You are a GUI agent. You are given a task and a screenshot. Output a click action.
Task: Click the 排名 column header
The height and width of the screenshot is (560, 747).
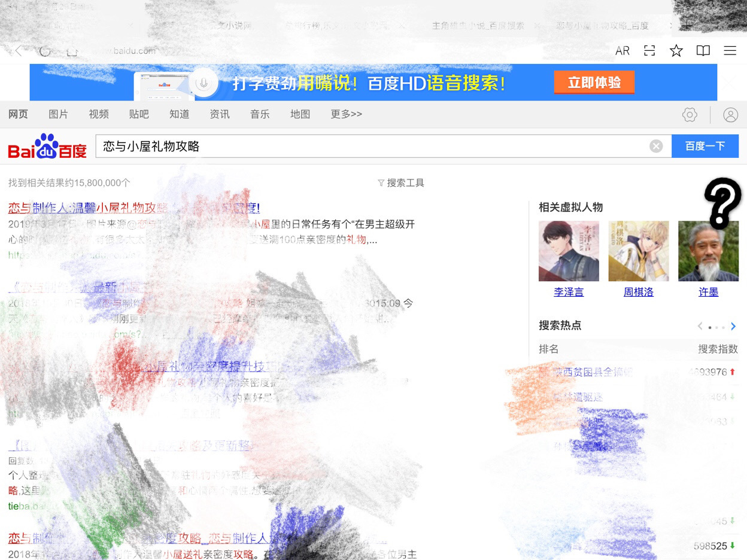tap(549, 349)
